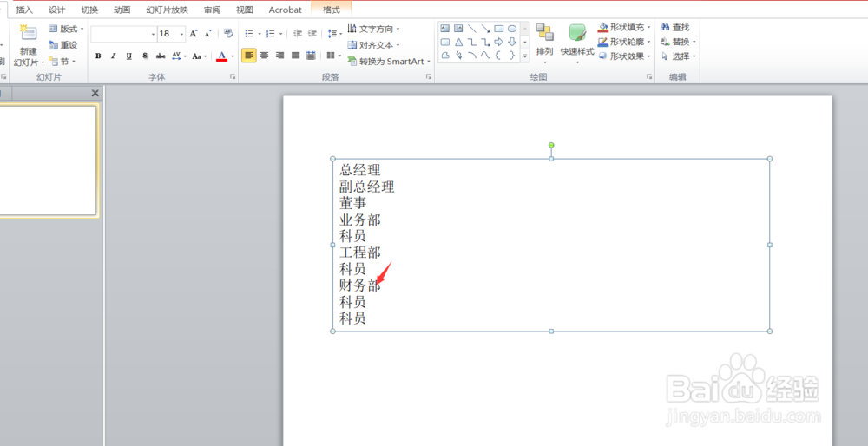Toggle underline formatting
This screenshot has width=868, height=446.
(129, 56)
